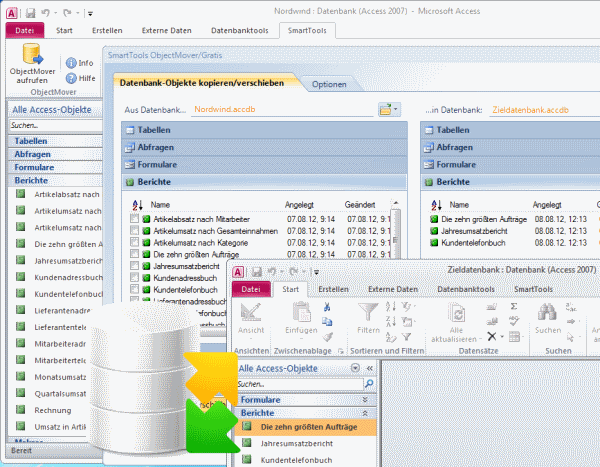The height and width of the screenshot is (467, 600).
Task: Click the save icon in the Nordwind title bar
Action: (30, 13)
